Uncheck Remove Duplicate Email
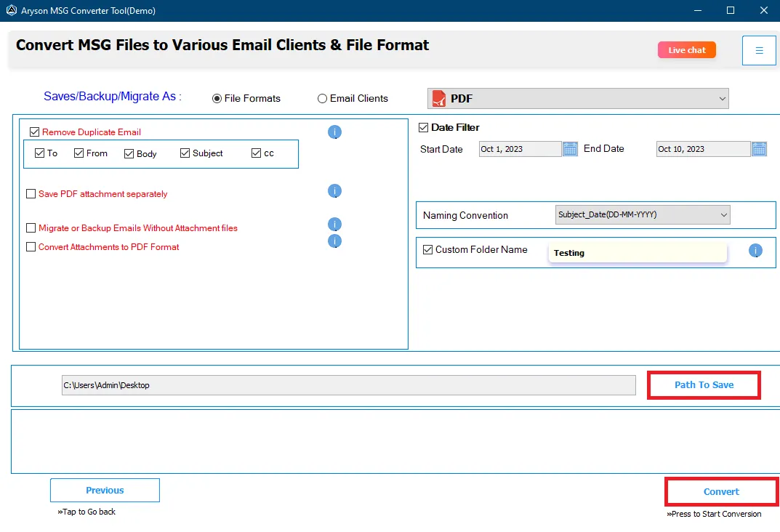Viewport: 780px width, 532px height. pos(34,132)
